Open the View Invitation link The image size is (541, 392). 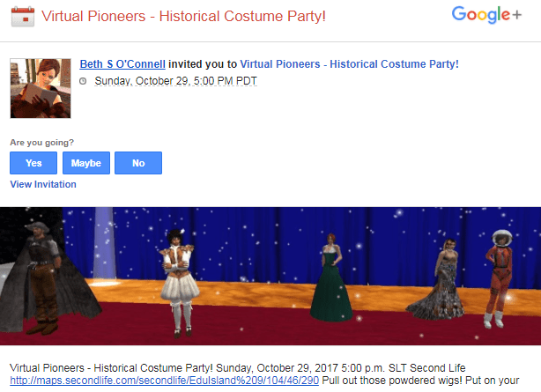[43, 184]
